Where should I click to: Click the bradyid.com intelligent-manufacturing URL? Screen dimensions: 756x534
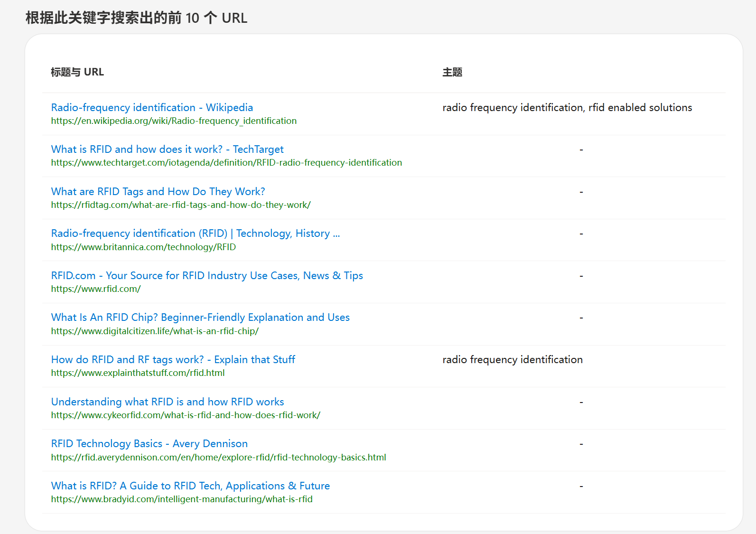click(182, 499)
